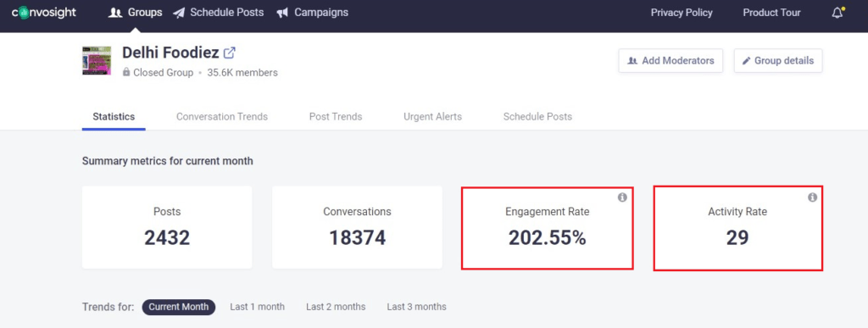Open the notifications bell
The image size is (868, 328).
coord(837,13)
